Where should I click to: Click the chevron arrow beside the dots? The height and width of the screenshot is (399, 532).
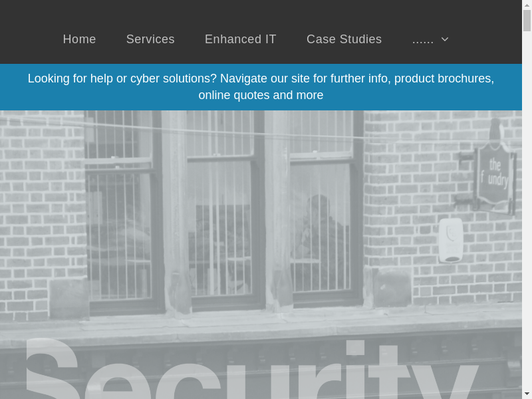(445, 39)
